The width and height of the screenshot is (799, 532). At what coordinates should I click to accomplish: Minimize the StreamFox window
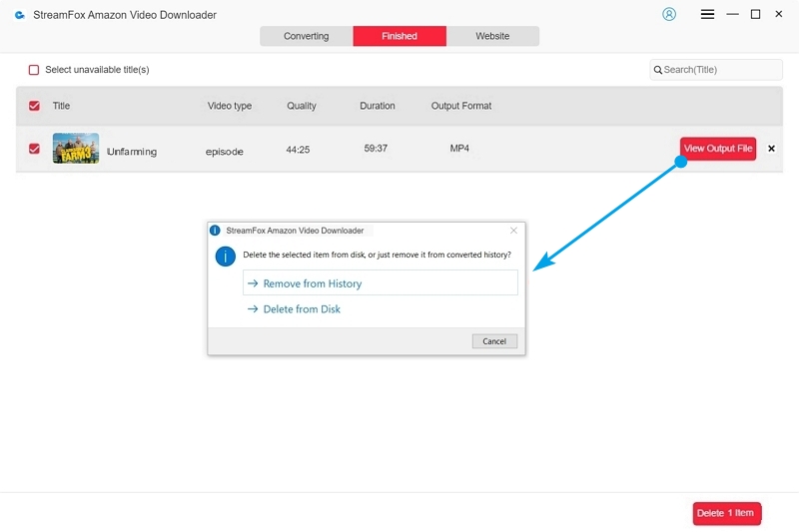click(733, 14)
